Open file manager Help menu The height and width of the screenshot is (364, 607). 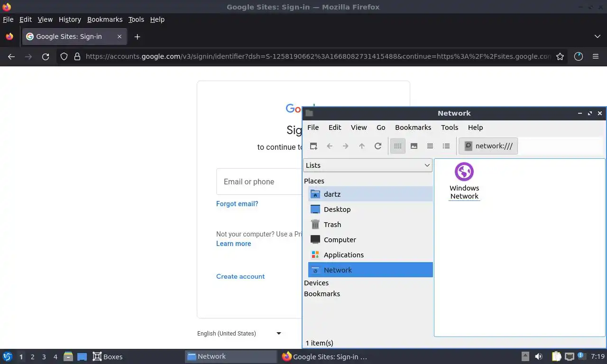pos(475,127)
